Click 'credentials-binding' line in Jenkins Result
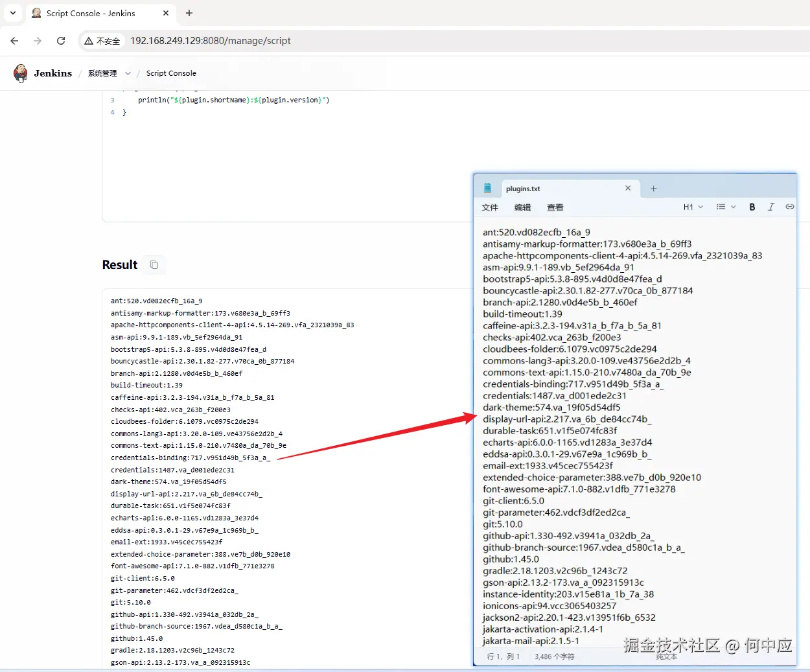 pyautogui.click(x=190, y=458)
